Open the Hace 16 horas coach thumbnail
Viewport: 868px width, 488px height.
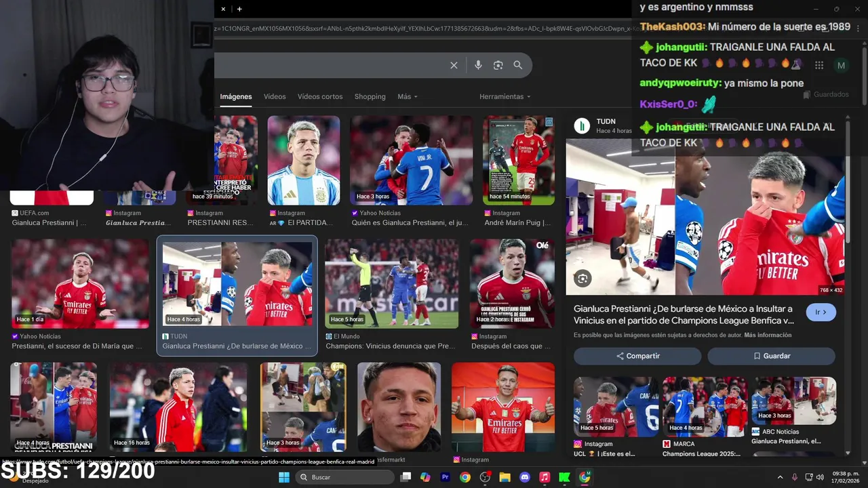178,407
